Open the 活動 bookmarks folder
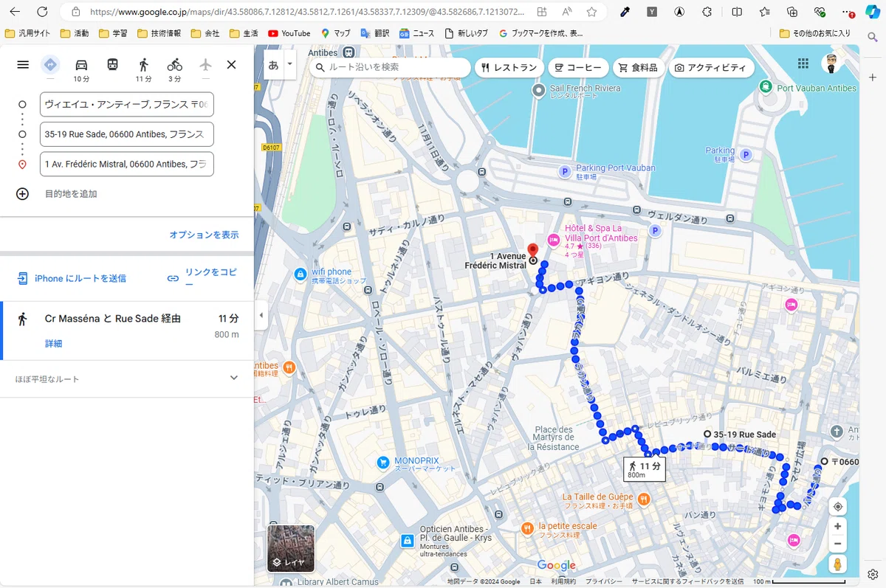The image size is (886, 588). (x=75, y=33)
